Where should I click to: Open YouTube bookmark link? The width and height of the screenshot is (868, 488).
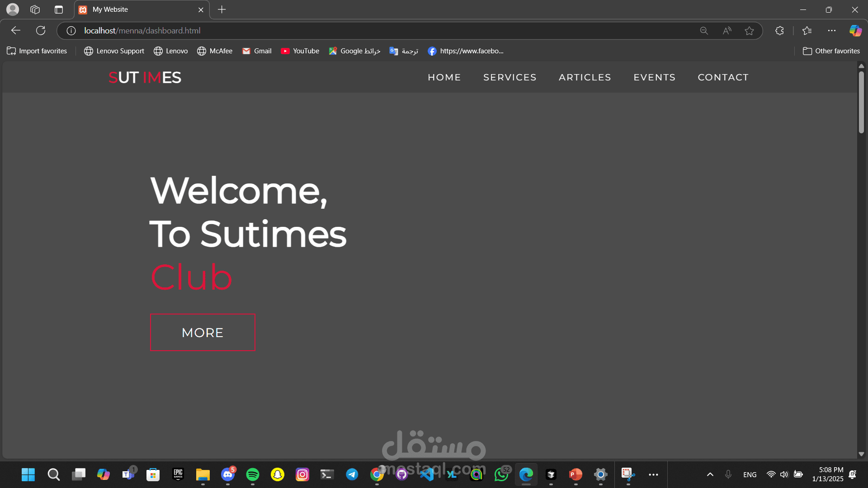pos(300,51)
